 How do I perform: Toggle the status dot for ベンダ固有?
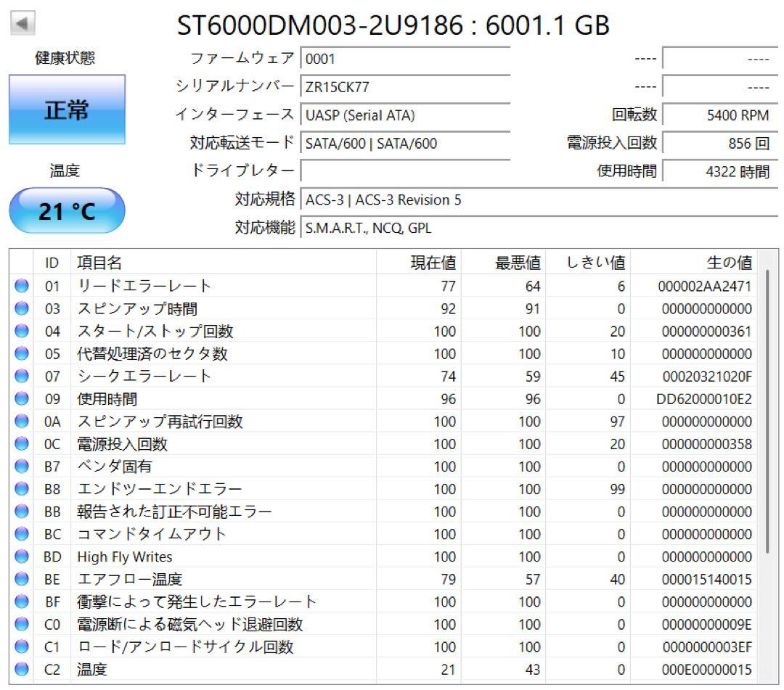point(23,467)
